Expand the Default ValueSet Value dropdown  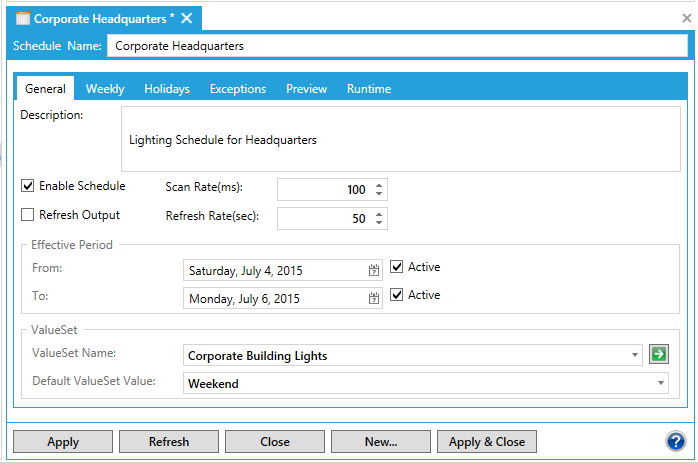click(x=660, y=383)
